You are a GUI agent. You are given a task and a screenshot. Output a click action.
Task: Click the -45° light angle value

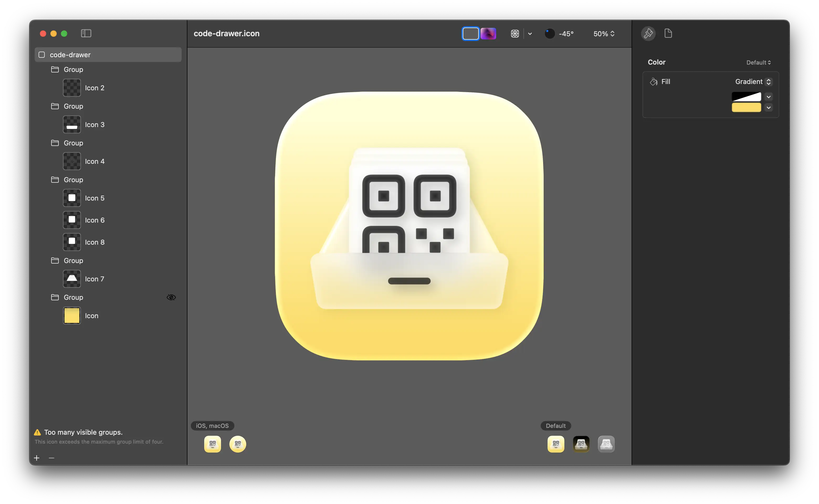coord(566,34)
